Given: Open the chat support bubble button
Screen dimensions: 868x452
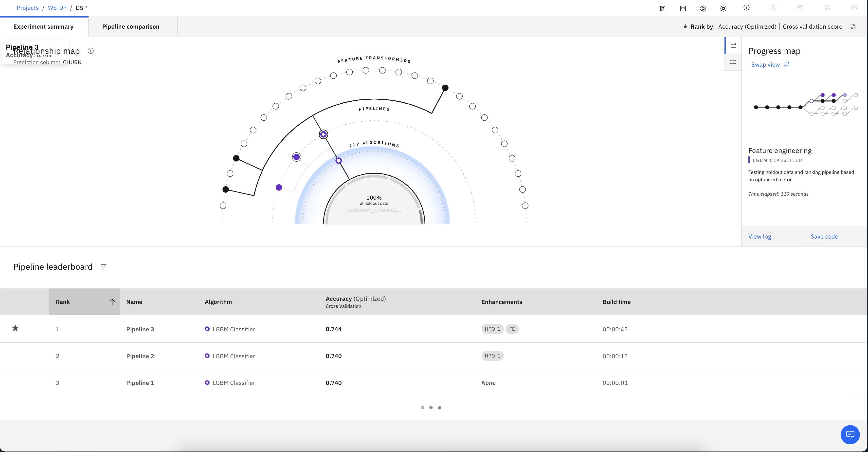Looking at the screenshot, I should pyautogui.click(x=850, y=434).
